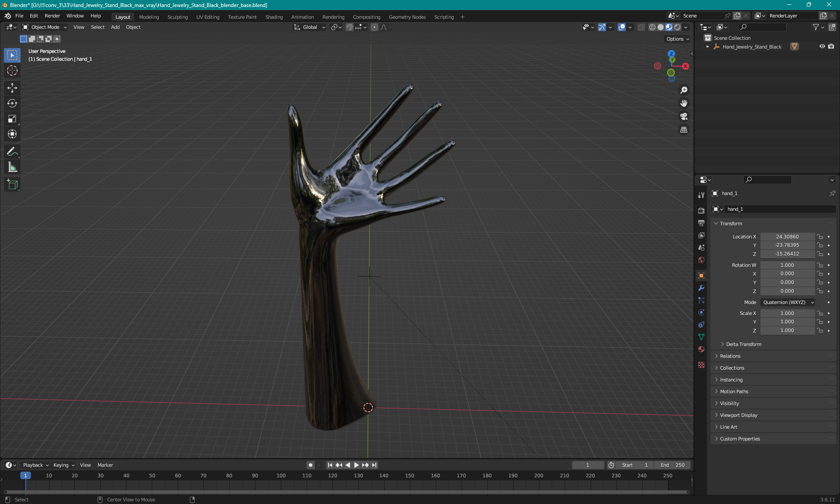The height and width of the screenshot is (504, 840).
Task: Open the Object Constraints properties tab
Action: [701, 325]
